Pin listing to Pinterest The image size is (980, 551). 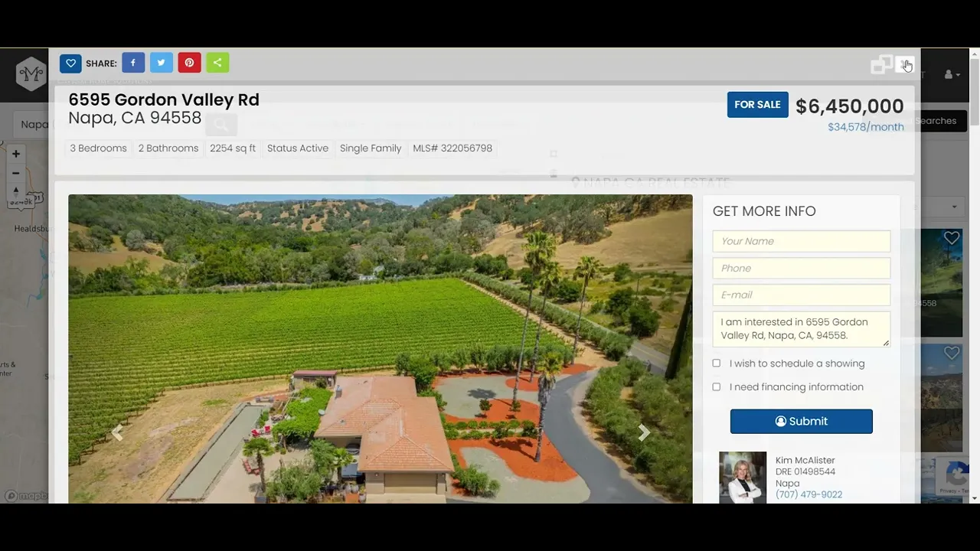(x=189, y=63)
